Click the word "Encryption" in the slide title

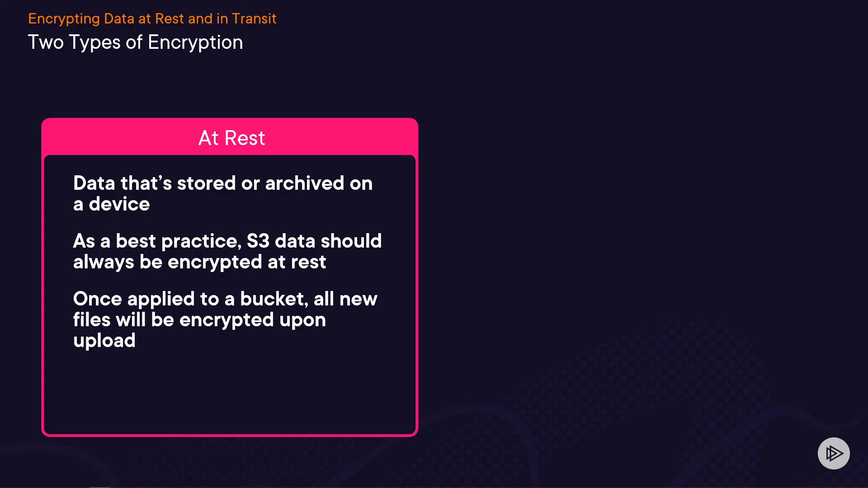[195, 42]
